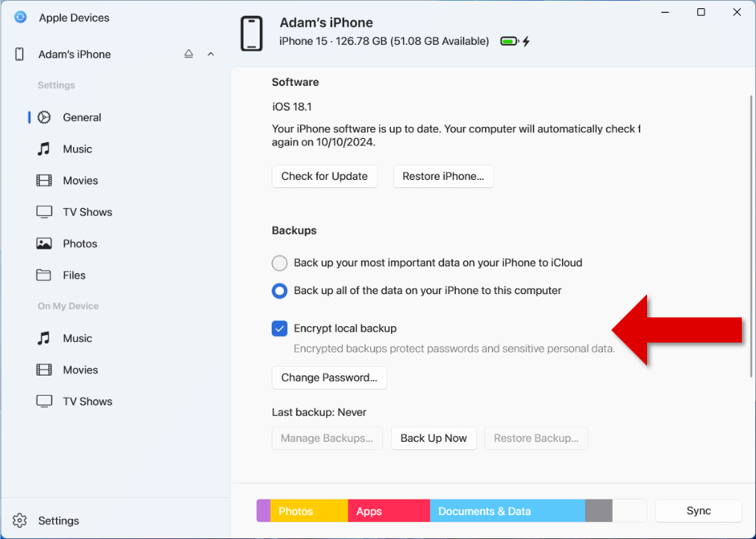Click the purple storage bar segment
756x539 pixels.
point(263,511)
